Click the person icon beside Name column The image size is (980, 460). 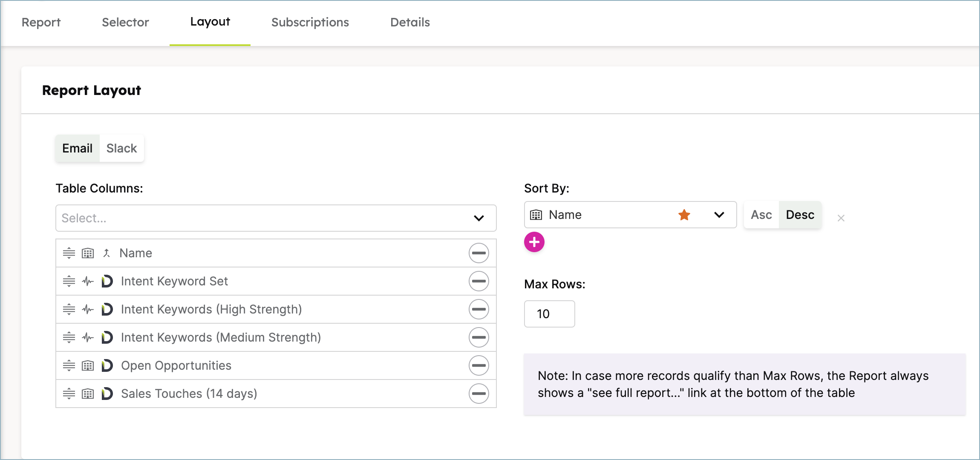coord(107,253)
